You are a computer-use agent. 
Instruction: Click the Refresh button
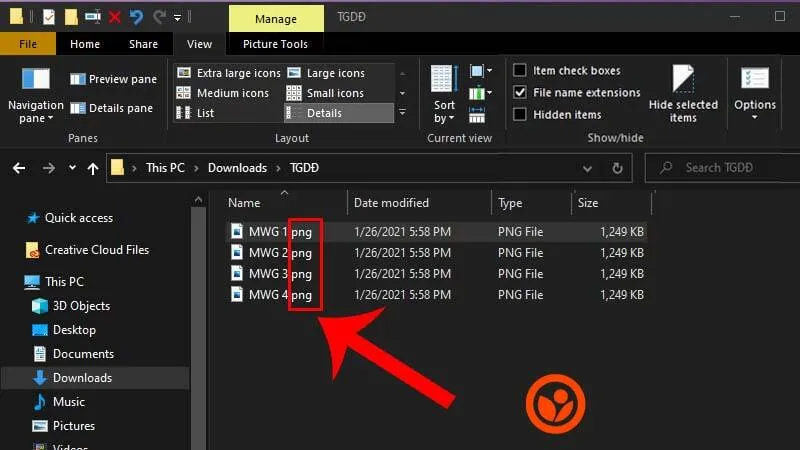(x=617, y=168)
